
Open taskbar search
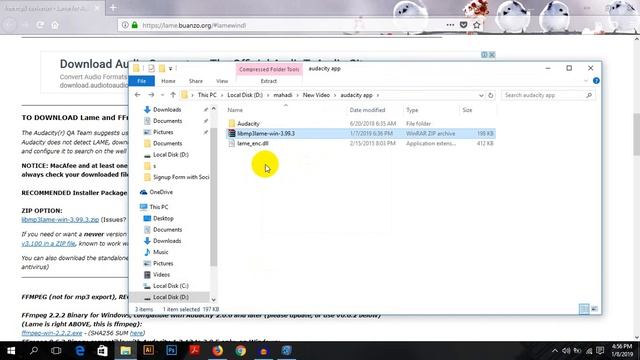coord(34,351)
